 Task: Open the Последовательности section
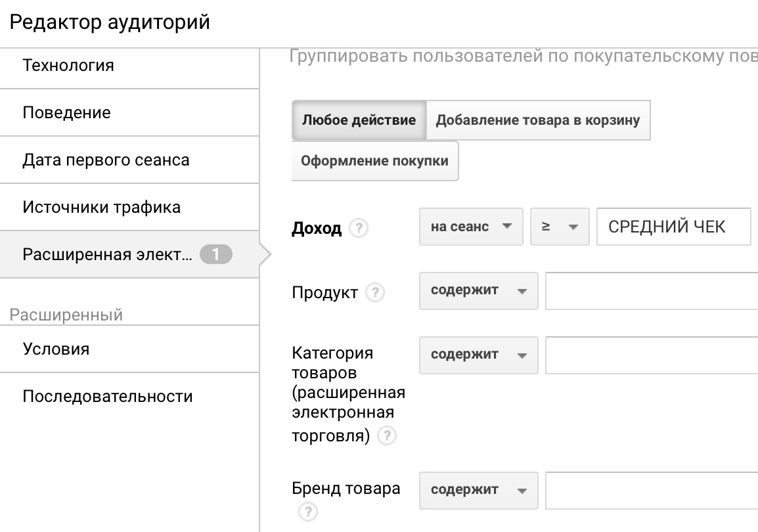pyautogui.click(x=129, y=397)
